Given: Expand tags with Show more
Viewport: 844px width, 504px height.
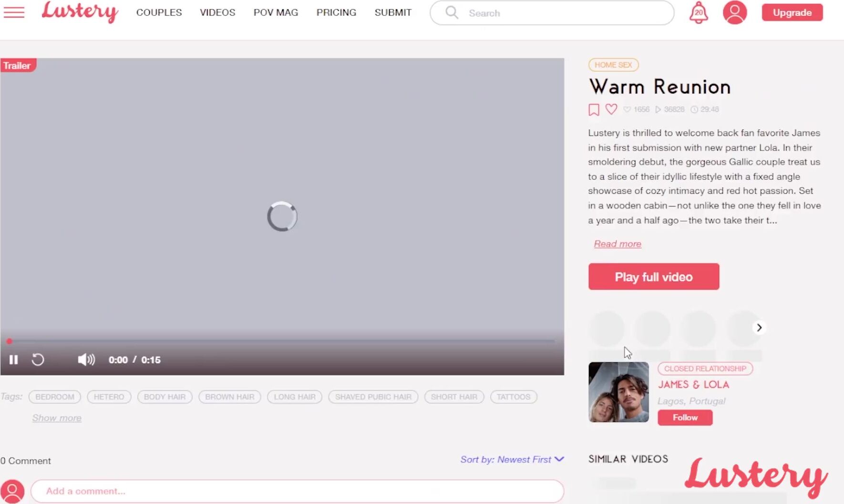Looking at the screenshot, I should [57, 418].
